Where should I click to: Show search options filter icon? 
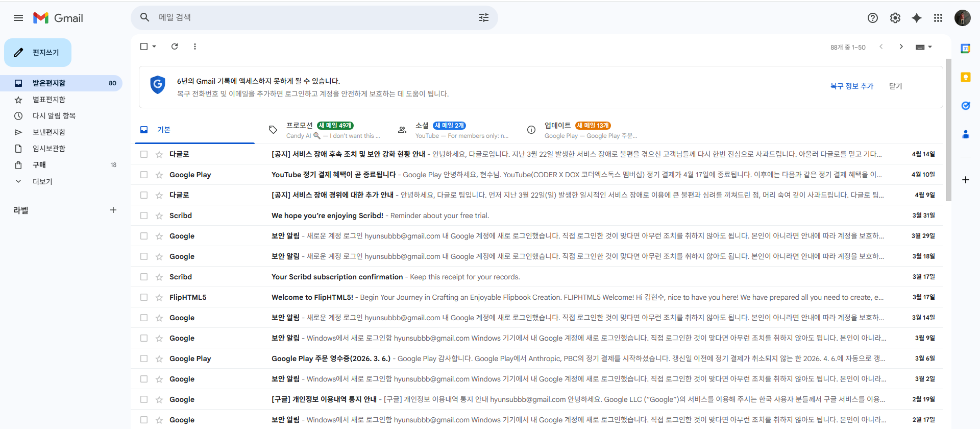pyautogui.click(x=484, y=17)
